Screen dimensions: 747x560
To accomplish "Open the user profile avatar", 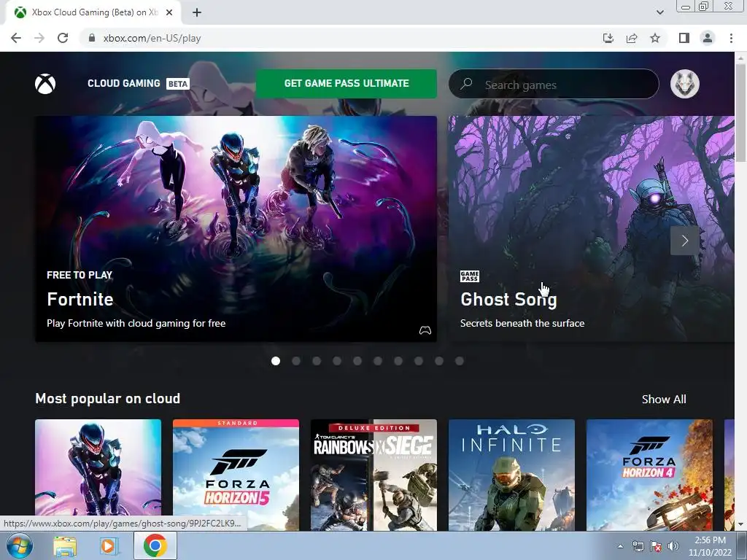I will click(684, 84).
